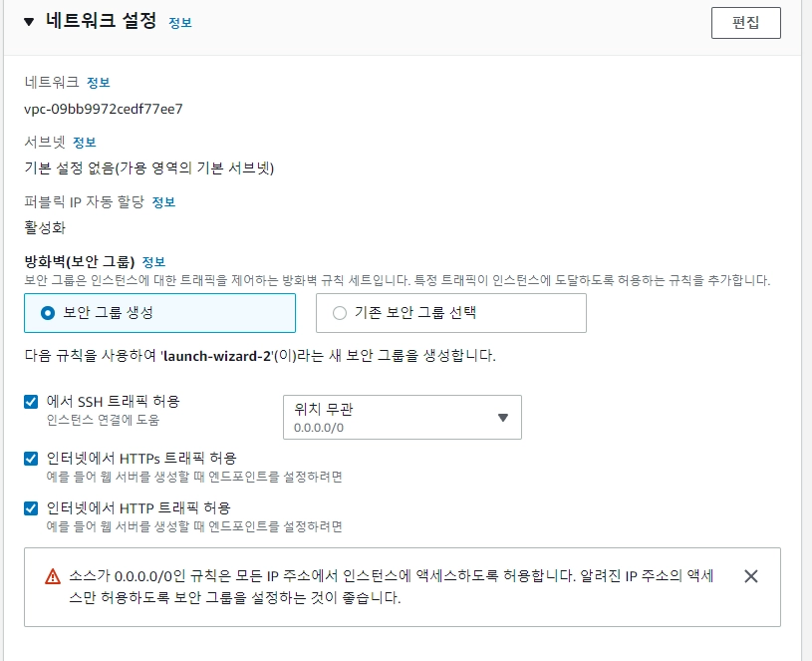The image size is (812, 661).
Task: Click the 활성화 public IP value
Action: click(45, 227)
